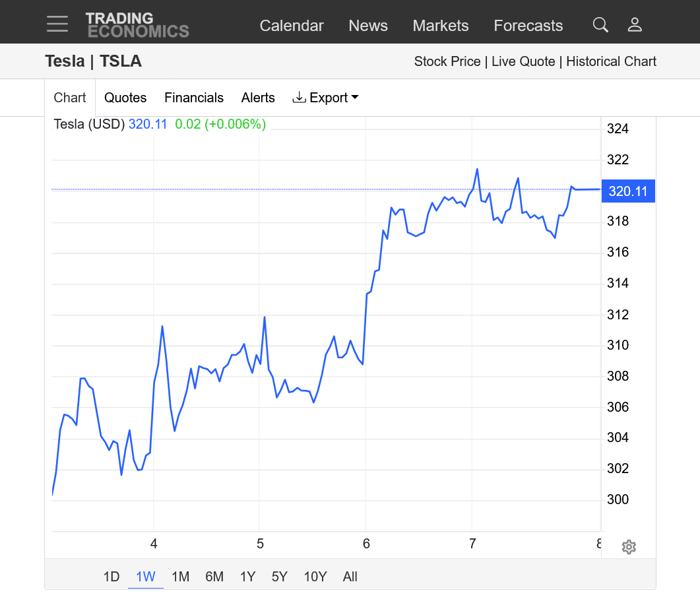
Task: Switch to the Quotes tab
Action: click(x=125, y=98)
